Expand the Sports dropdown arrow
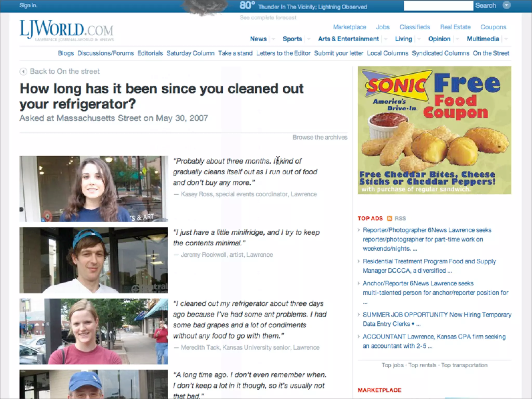The width and height of the screenshot is (532, 399). tap(309, 39)
